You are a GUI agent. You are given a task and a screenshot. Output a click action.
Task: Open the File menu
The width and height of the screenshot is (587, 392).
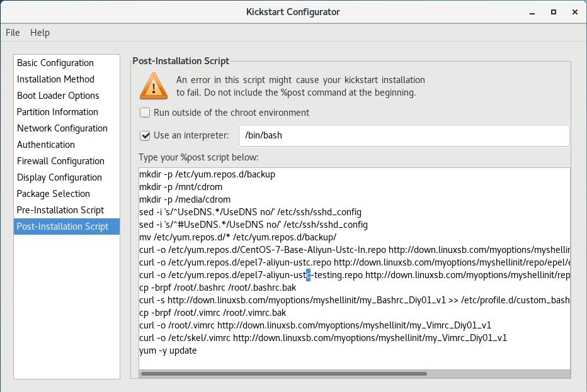click(x=13, y=33)
